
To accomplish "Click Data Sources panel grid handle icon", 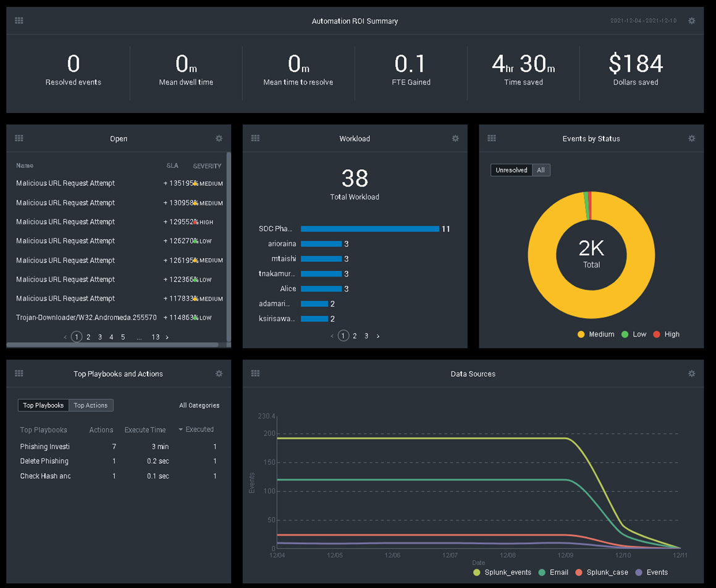I will 255,374.
